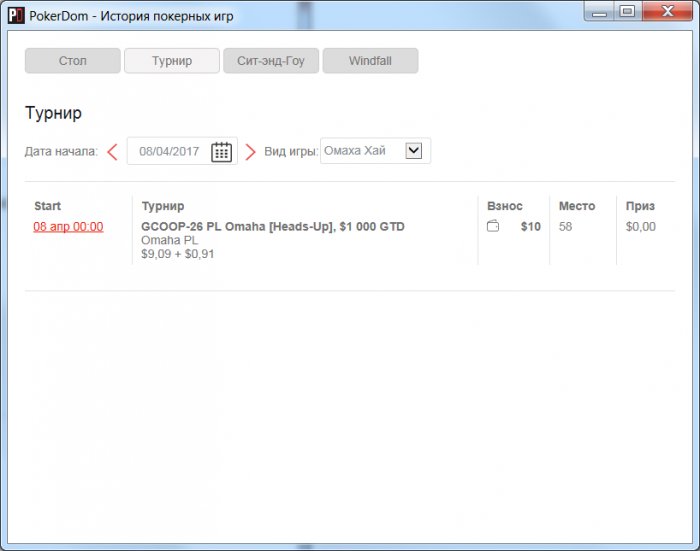Click the Приз column header
The height and width of the screenshot is (551, 700).
tap(640, 206)
